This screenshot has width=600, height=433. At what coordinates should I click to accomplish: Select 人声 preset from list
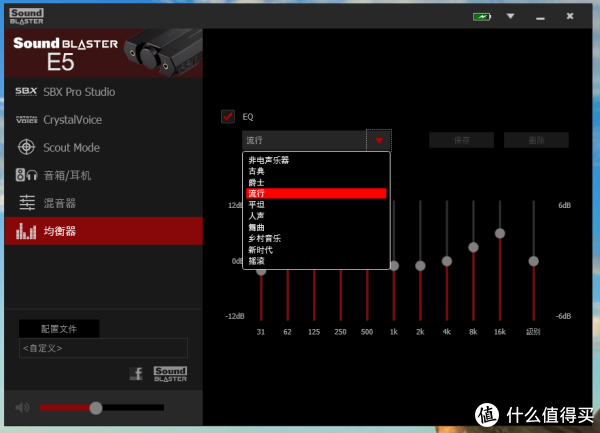point(316,216)
